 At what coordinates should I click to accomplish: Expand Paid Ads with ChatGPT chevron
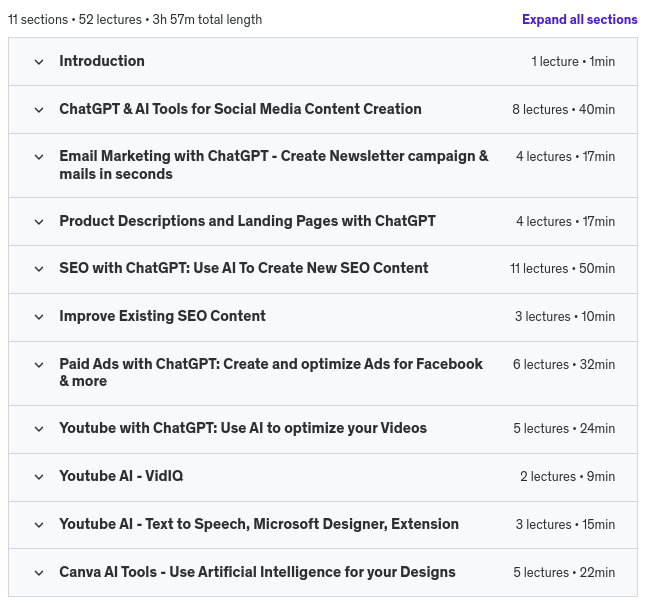[x=39, y=365]
